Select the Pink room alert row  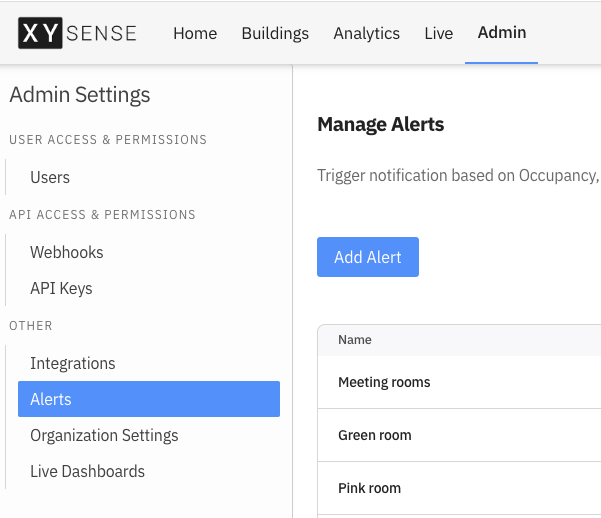(459, 488)
